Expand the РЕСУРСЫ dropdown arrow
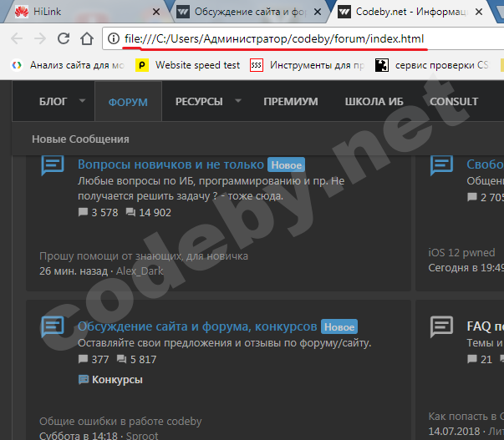The height and width of the screenshot is (440, 504). point(238,101)
